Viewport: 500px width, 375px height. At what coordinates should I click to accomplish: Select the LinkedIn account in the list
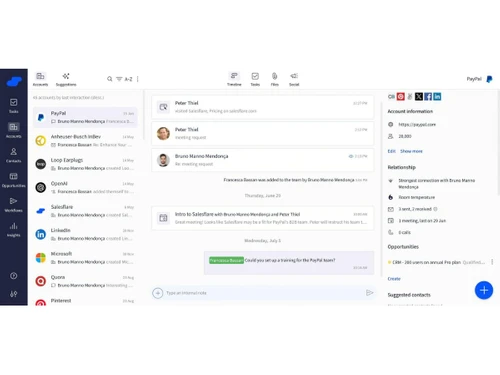pyautogui.click(x=85, y=234)
